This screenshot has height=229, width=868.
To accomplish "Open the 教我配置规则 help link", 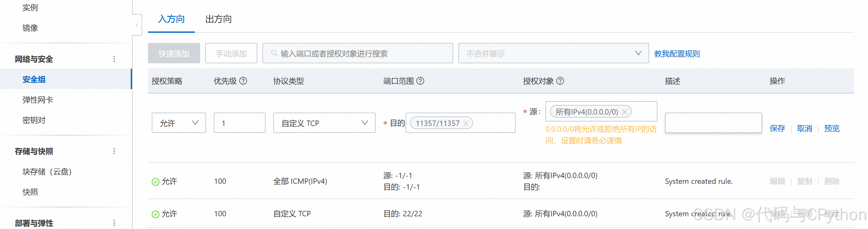I will [x=677, y=53].
